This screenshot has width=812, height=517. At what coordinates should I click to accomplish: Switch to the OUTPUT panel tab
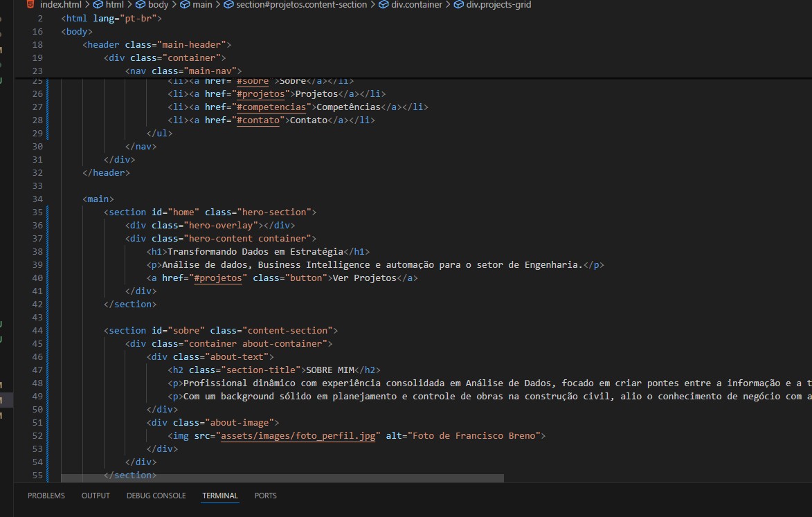[x=96, y=496]
